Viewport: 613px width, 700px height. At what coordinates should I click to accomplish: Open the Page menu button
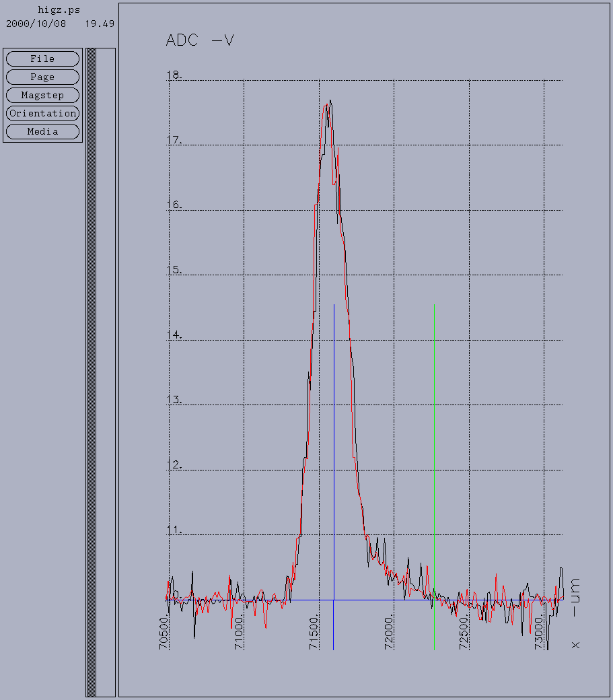[43, 77]
